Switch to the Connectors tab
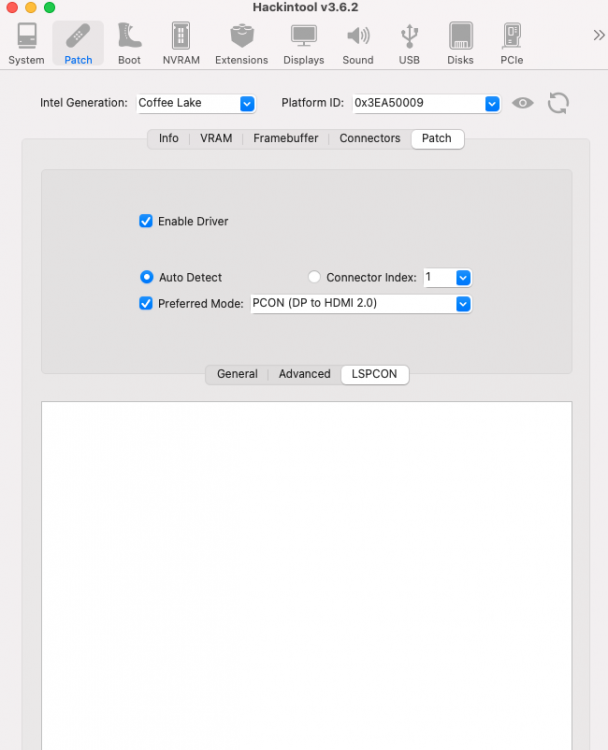 (x=370, y=139)
